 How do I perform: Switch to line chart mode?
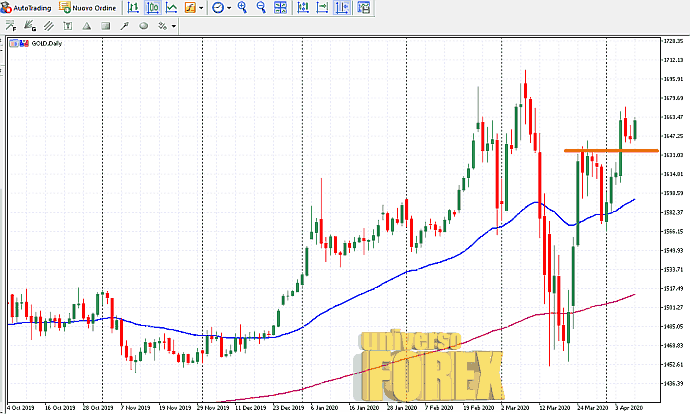(x=172, y=7)
